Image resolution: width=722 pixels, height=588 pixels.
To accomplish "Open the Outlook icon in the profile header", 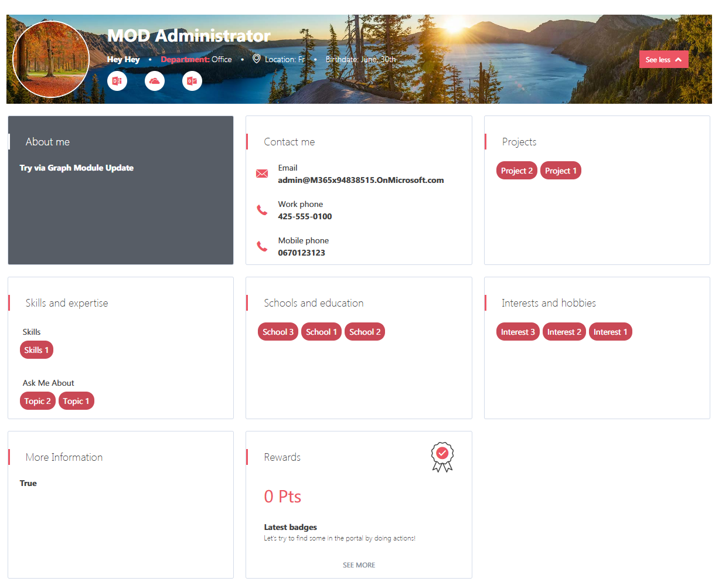I will pos(192,81).
